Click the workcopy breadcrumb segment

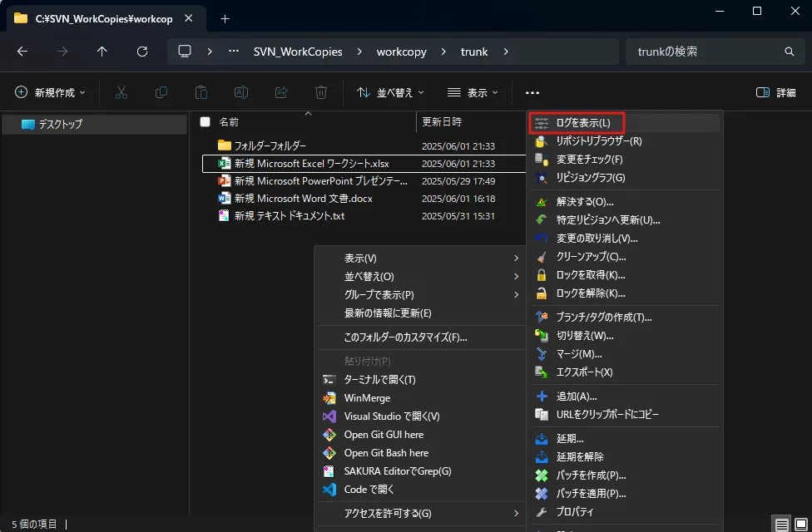pos(401,52)
